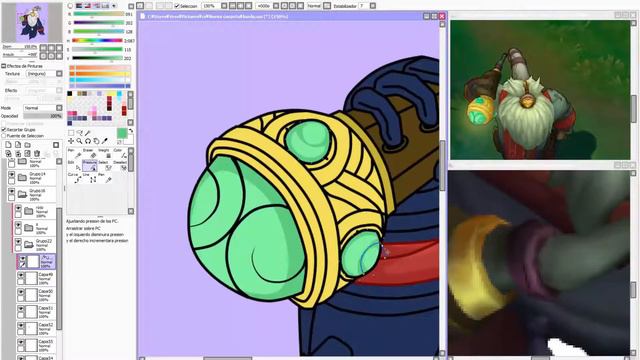Image resolution: width=640 pixels, height=360 pixels.
Task: Select the Line tool
Action: click(89, 178)
